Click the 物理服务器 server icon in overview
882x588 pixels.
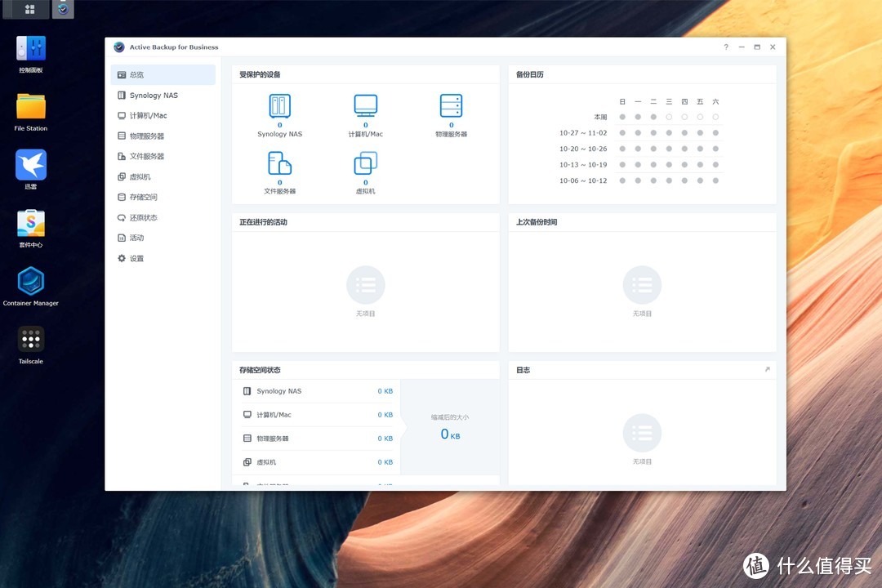(x=451, y=106)
